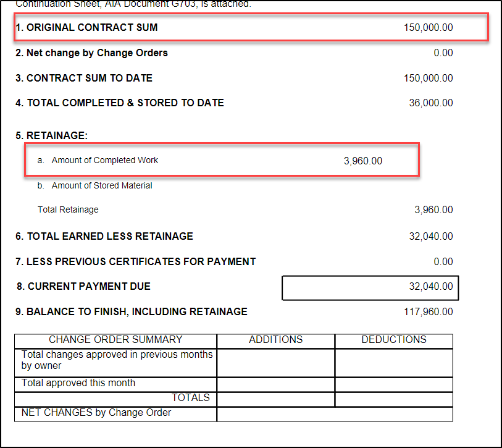Select the Deductions column header
Screen dimensions: 502x448
pos(394,340)
